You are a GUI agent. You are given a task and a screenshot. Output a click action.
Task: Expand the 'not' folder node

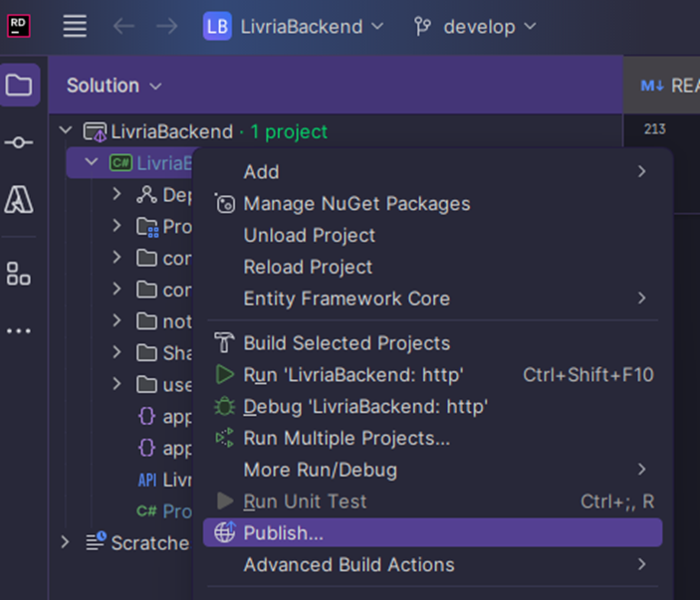coord(117,320)
